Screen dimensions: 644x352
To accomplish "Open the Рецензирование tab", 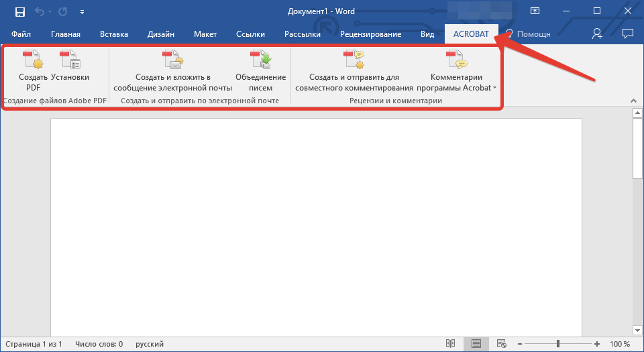I will pyautogui.click(x=370, y=34).
